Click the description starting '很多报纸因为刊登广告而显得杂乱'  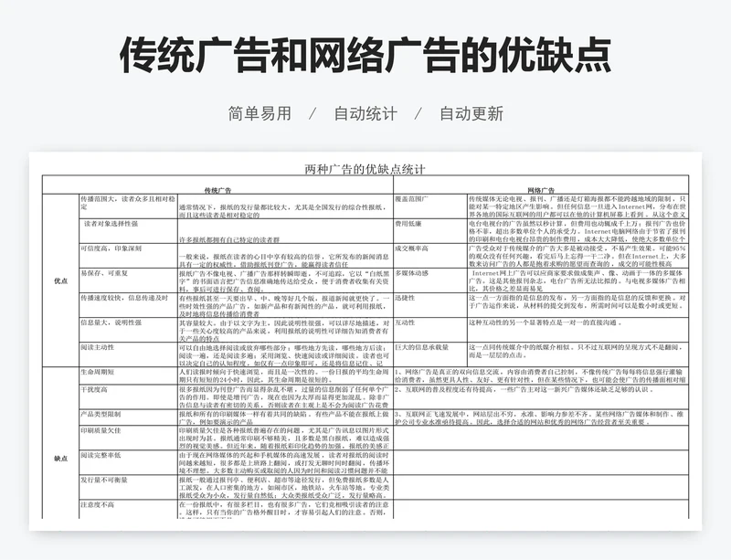[x=283, y=396]
